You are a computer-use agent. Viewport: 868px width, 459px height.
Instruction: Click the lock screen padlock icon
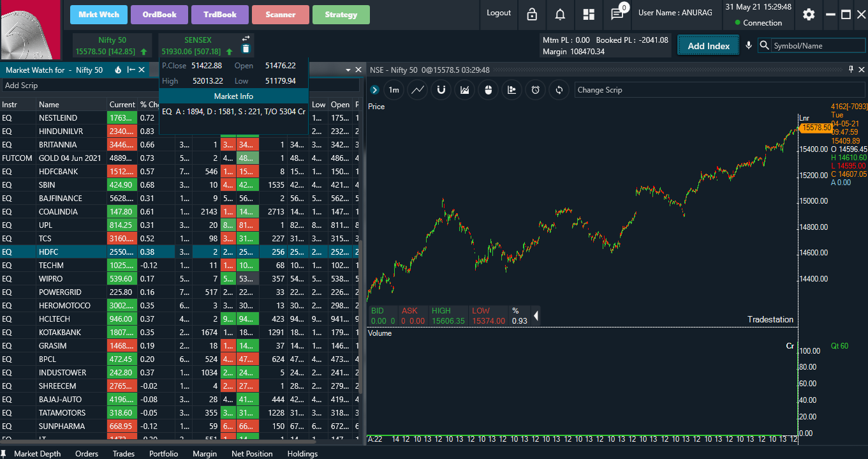532,14
